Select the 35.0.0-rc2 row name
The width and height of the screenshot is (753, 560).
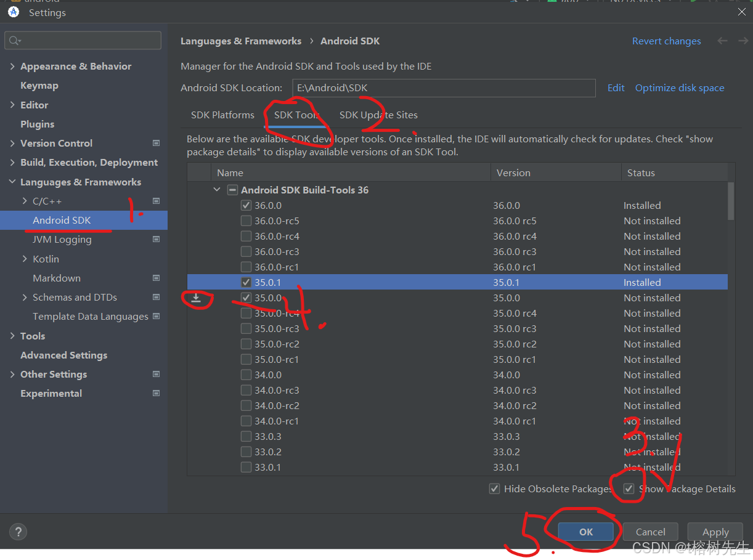pyautogui.click(x=277, y=344)
